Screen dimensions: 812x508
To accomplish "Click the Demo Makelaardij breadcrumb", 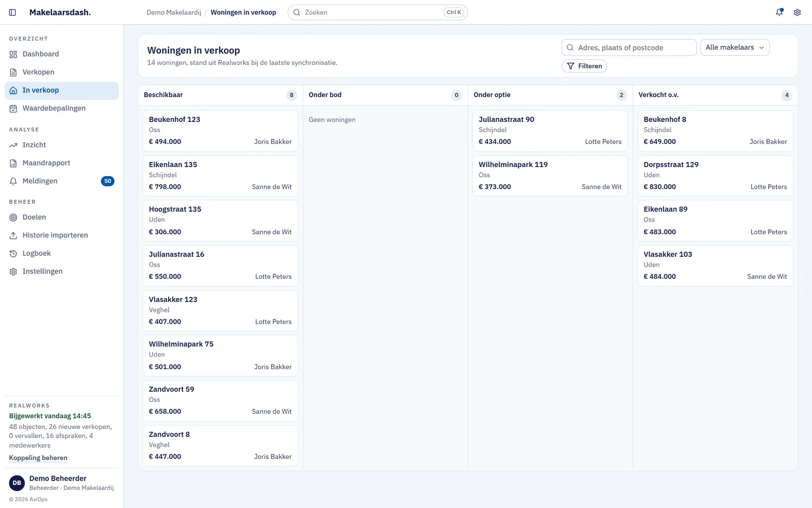I will [174, 12].
